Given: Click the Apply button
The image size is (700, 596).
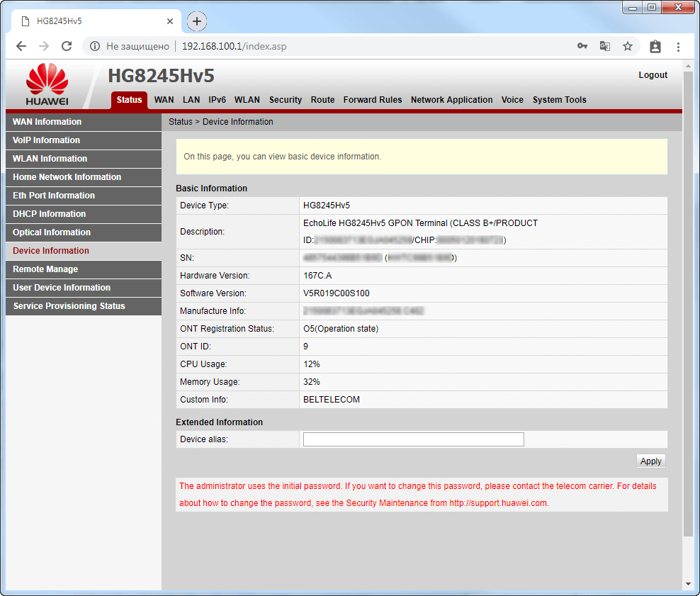Looking at the screenshot, I should [650, 461].
